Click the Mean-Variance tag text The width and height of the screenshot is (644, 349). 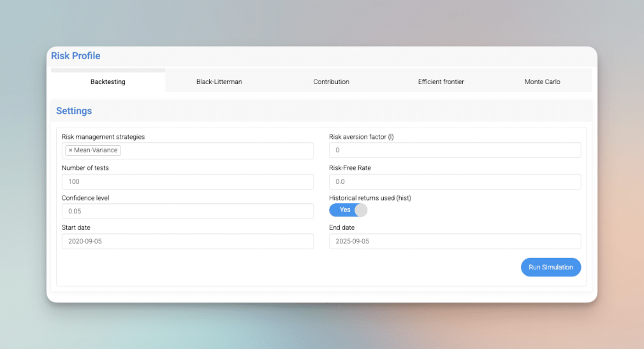click(96, 150)
